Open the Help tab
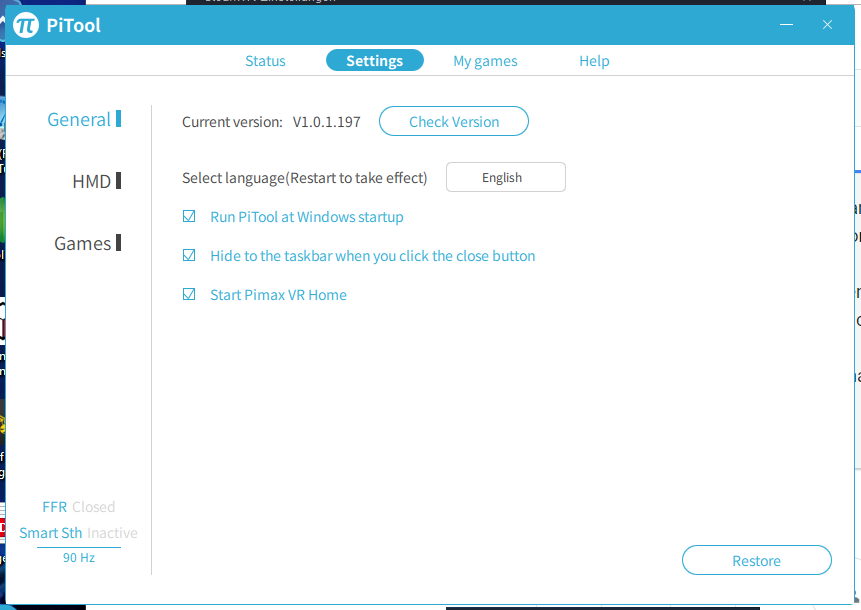Viewport: 861px width, 610px height. coord(594,61)
